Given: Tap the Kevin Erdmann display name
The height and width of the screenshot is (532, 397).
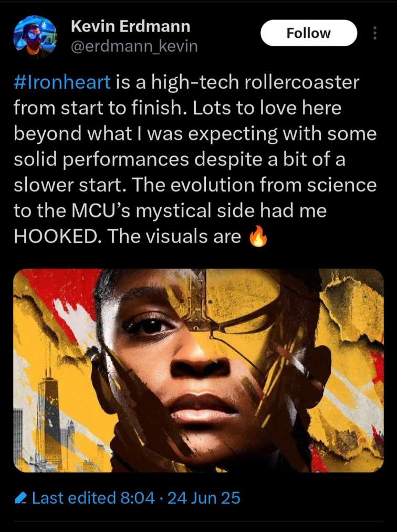Looking at the screenshot, I should click(130, 26).
